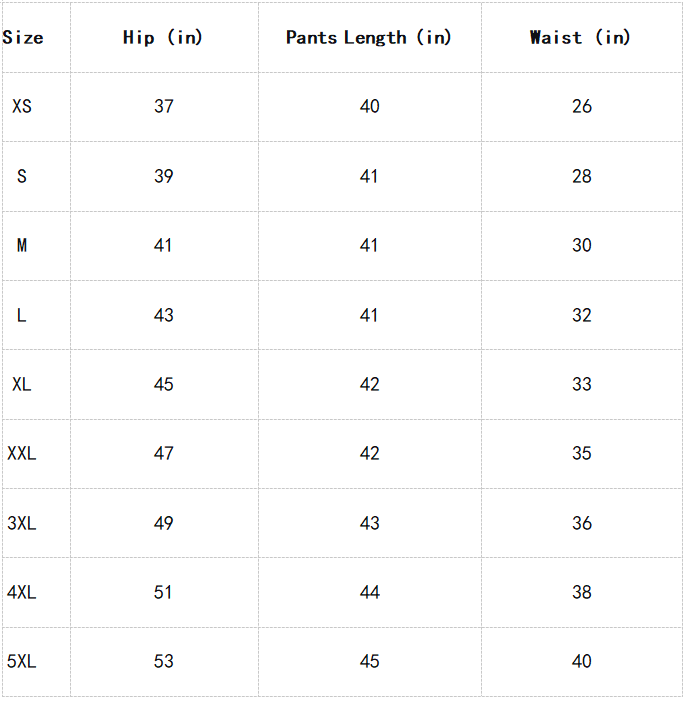Select the S size row label
This screenshot has height=702, width=684.
click(22, 176)
